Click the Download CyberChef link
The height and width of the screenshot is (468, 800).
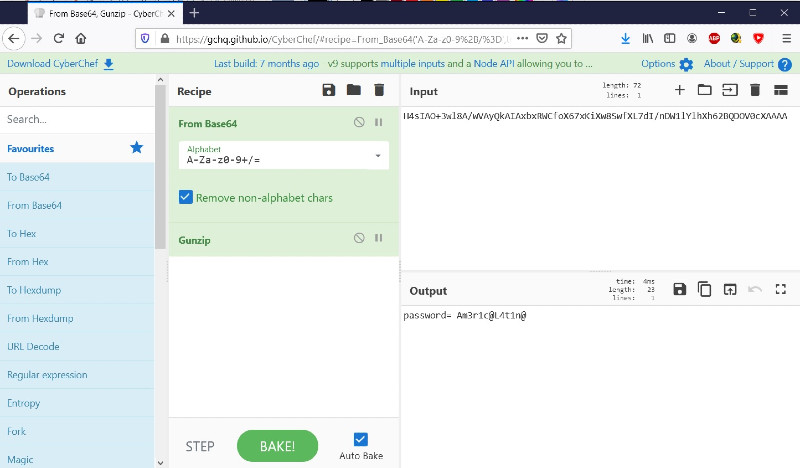tap(60, 64)
